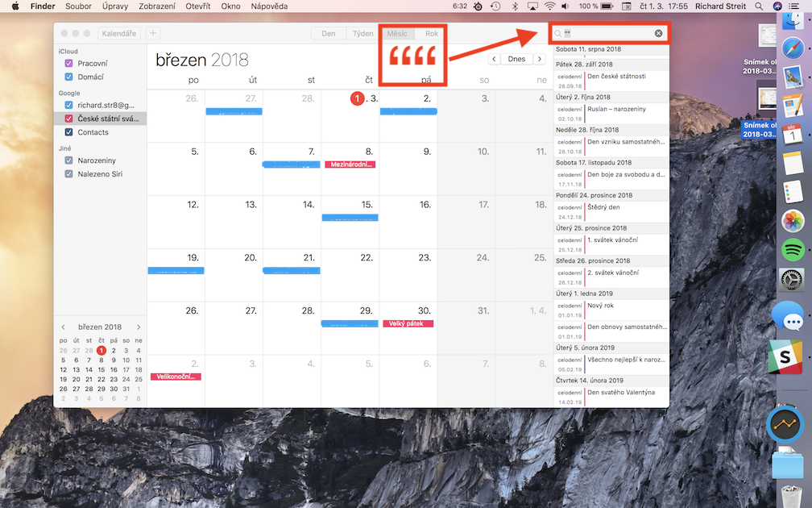The width and height of the screenshot is (812, 508).
Task: Open Spotify from the dock
Action: [793, 251]
